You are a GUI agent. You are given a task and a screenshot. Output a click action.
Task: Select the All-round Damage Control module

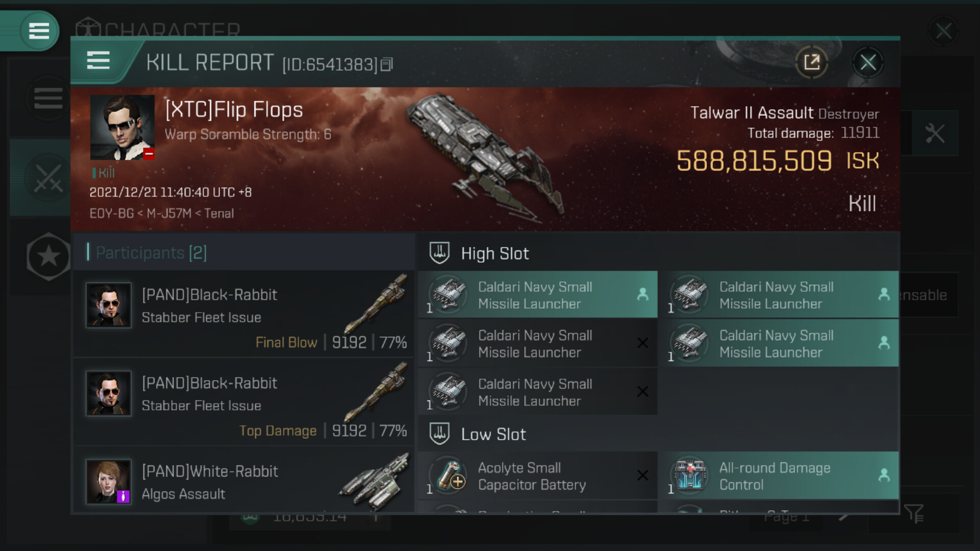775,476
